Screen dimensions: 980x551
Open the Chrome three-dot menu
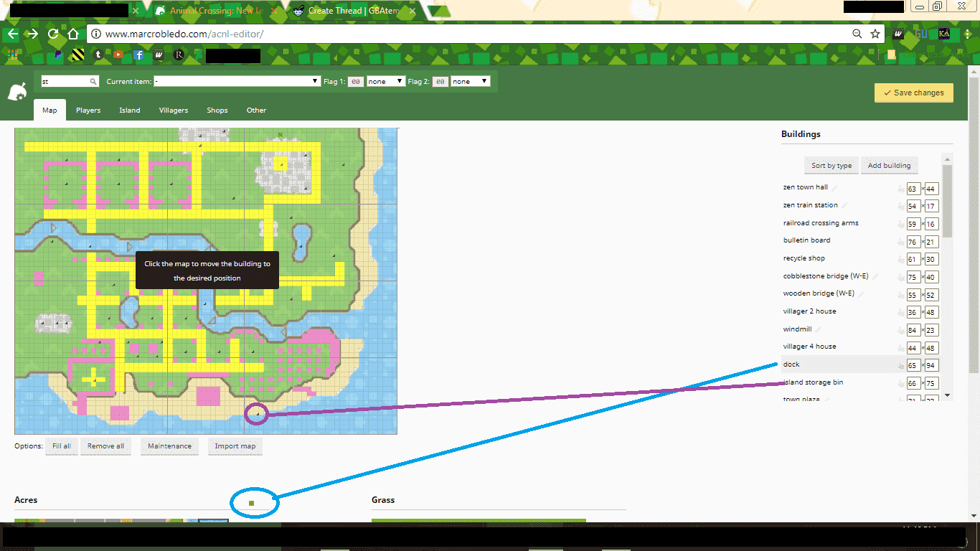click(x=967, y=34)
